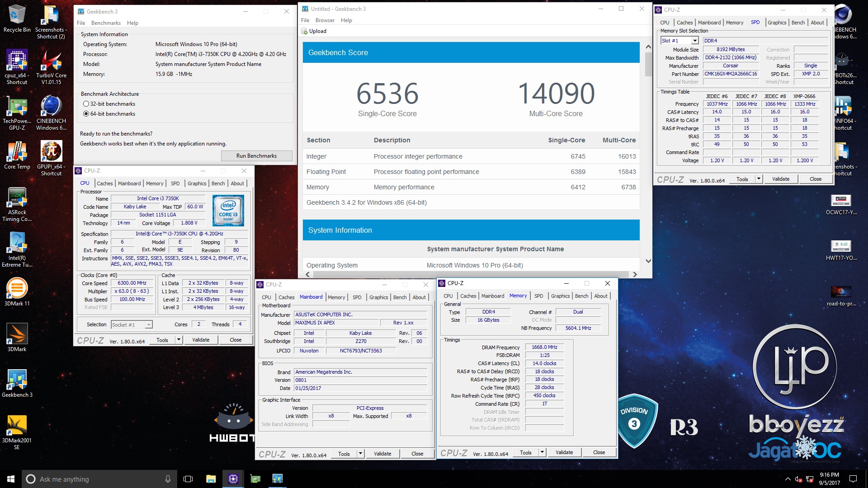The image size is (868, 488).
Task: Click the 14090 Multi-Core Score value
Action: coord(556,94)
